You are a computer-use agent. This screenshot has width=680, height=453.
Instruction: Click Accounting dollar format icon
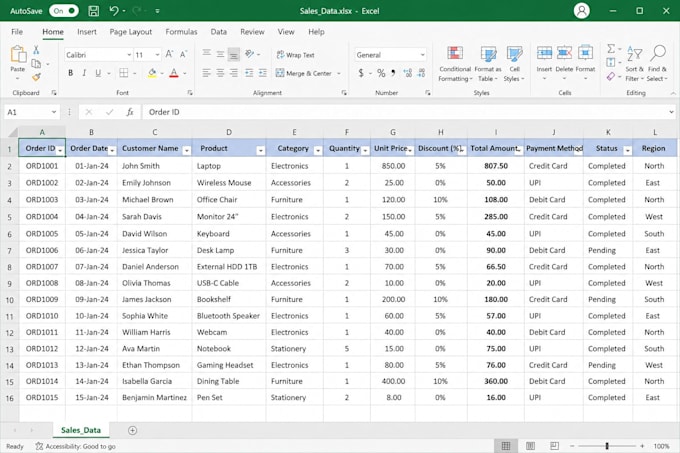pyautogui.click(x=361, y=73)
